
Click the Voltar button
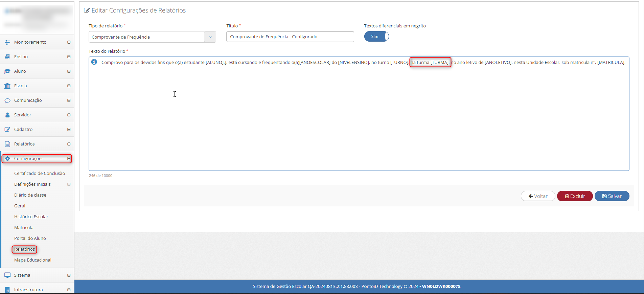coord(538,196)
